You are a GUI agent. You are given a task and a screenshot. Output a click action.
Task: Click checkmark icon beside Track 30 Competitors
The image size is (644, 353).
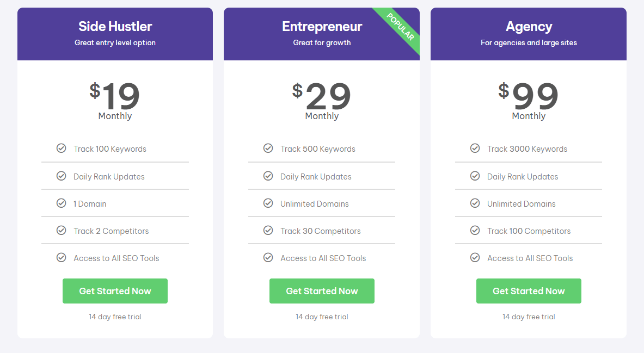pos(268,231)
